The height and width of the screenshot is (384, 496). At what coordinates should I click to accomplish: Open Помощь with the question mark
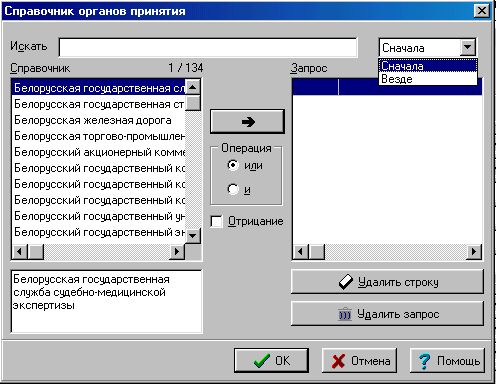[x=447, y=360]
